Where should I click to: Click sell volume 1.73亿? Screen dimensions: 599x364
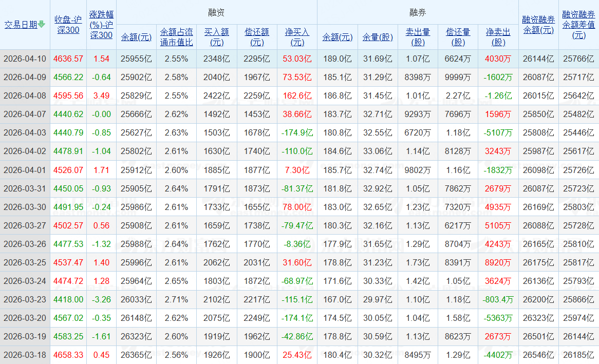pyautogui.click(x=418, y=262)
